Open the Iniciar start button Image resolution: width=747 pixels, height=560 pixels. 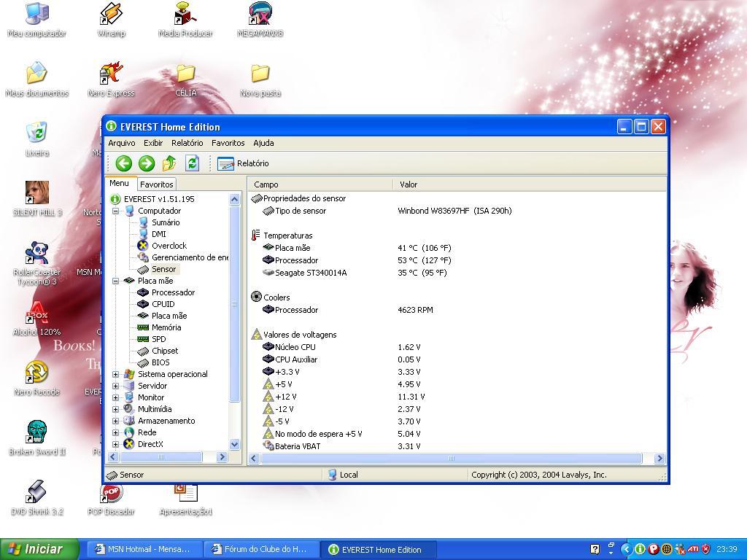(39, 549)
